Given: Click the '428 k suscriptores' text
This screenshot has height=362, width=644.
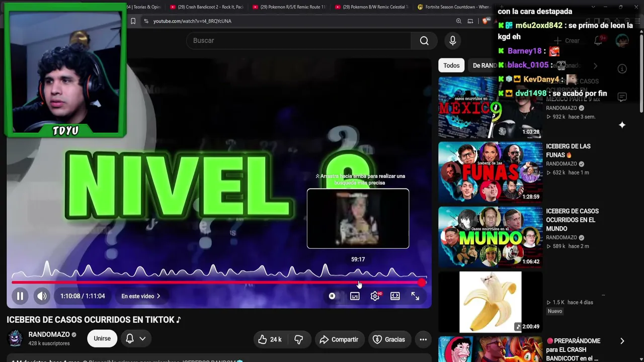Looking at the screenshot, I should 49,343.
